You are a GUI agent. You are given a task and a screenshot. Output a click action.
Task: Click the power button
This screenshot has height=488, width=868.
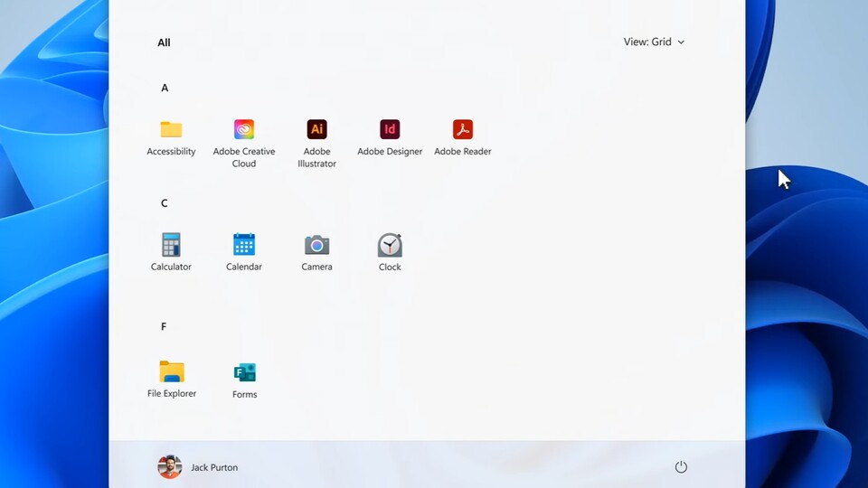coord(681,467)
